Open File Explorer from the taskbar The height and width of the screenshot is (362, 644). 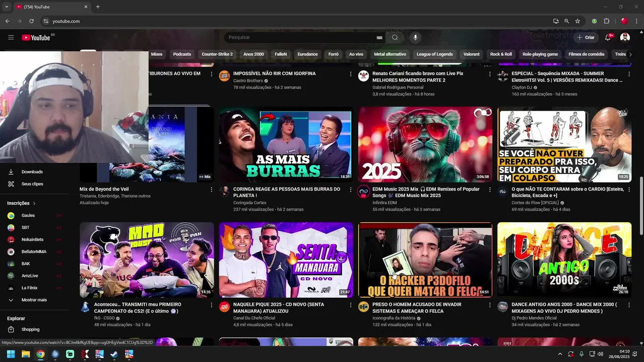click(26, 354)
